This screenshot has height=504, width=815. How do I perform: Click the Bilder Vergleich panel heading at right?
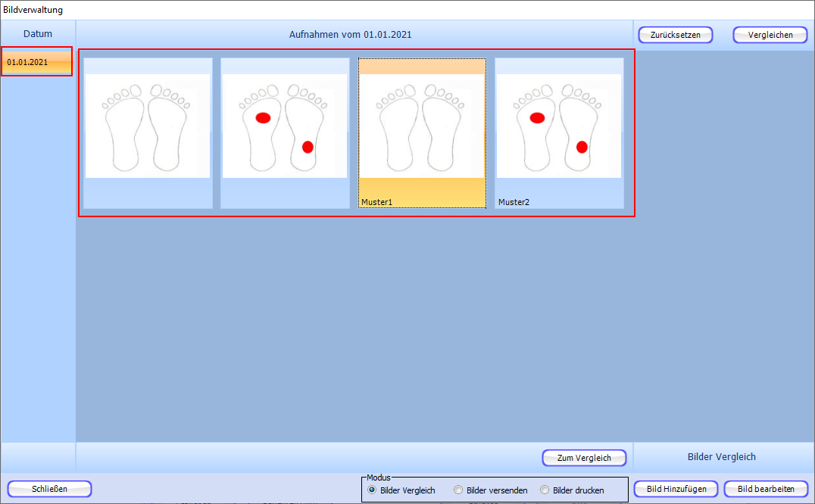721,456
